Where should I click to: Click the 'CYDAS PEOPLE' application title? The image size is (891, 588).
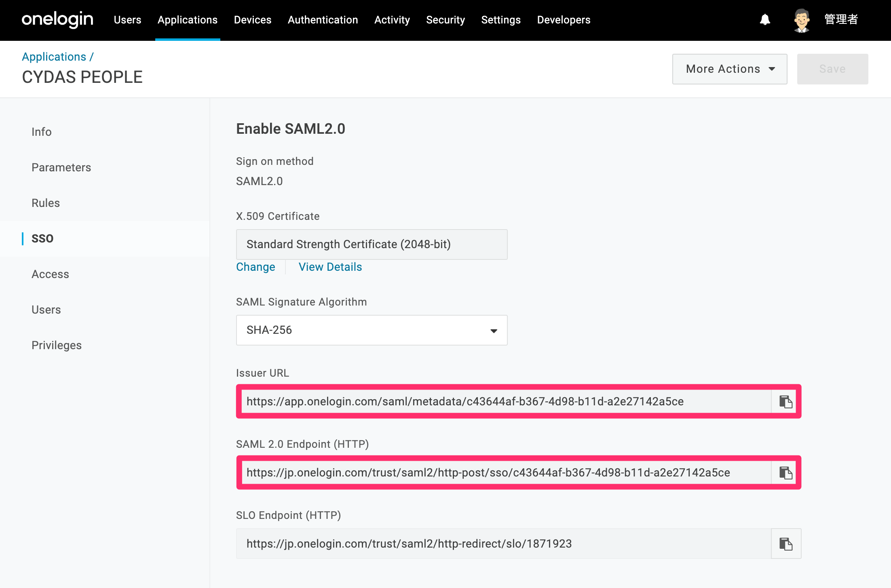point(82,77)
